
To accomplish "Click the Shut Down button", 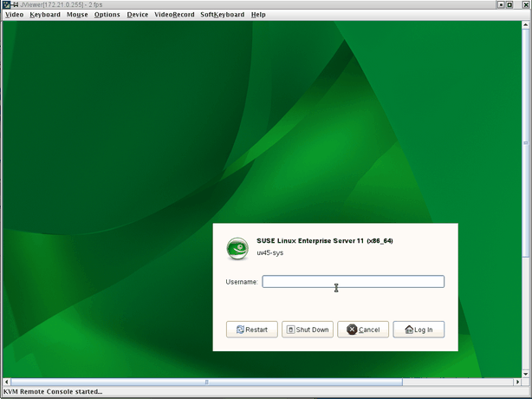I will pos(308,330).
